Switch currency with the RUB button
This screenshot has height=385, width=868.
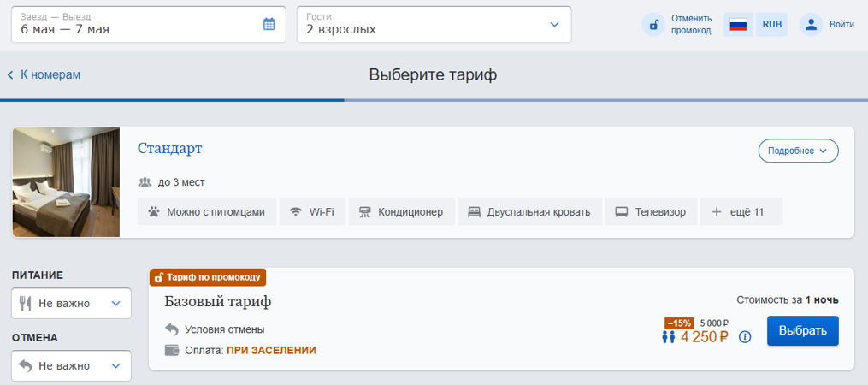click(771, 25)
